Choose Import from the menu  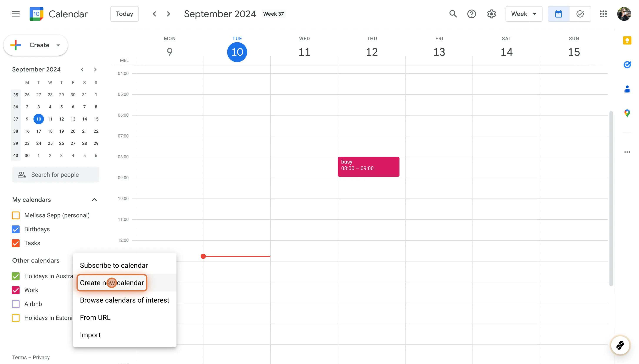click(x=90, y=335)
